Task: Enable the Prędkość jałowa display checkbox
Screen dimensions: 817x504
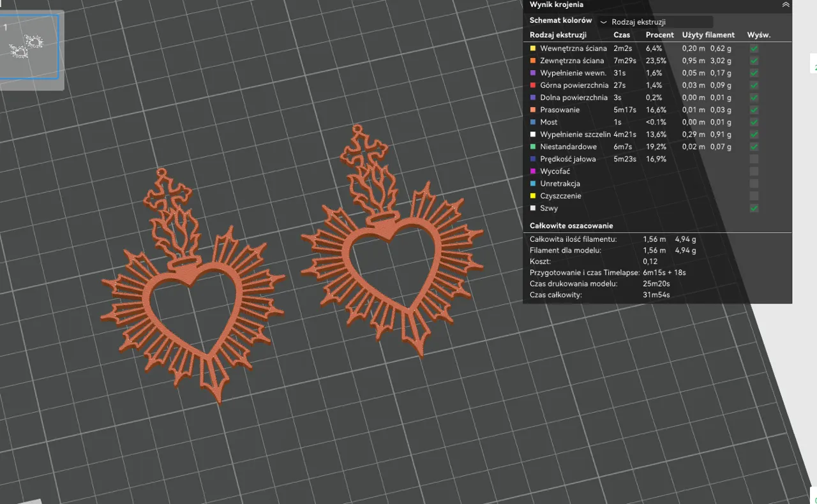Action: [754, 159]
